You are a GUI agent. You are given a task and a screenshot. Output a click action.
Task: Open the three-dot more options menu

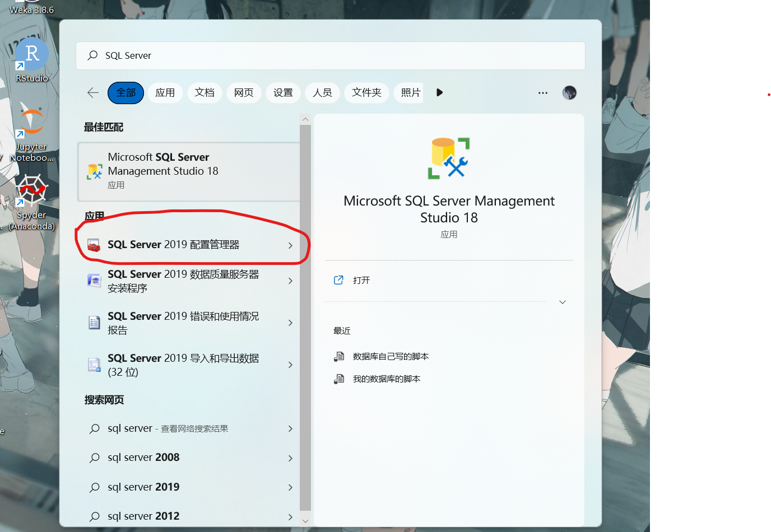[x=543, y=92]
